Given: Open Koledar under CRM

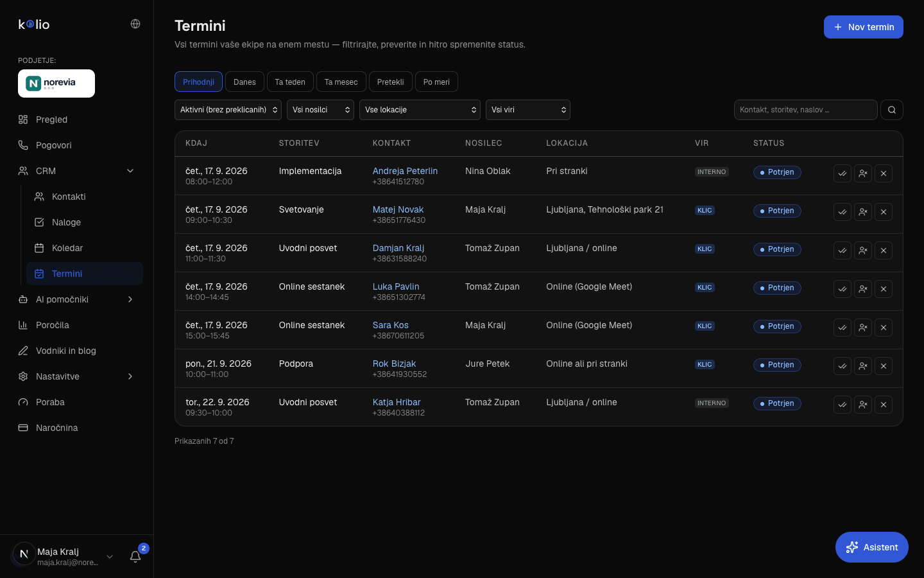Looking at the screenshot, I should 85,248.
